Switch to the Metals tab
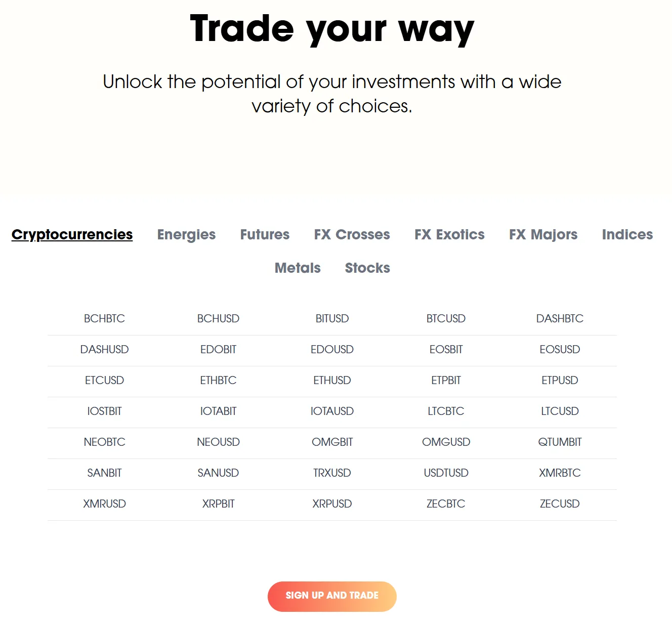Viewport: 672px width, 626px height. point(298,268)
